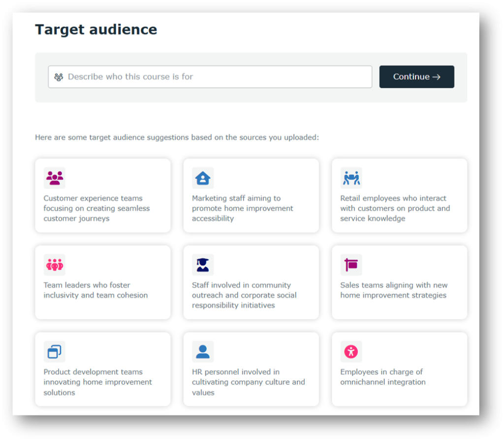Click the blue person icon for HR personnel
This screenshot has height=440, width=504.
tap(203, 351)
